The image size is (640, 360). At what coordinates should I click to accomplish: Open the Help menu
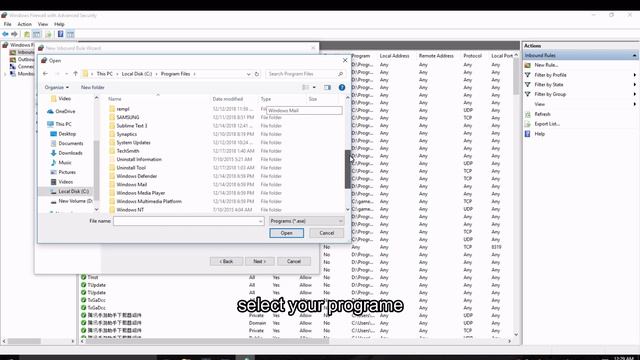(x=59, y=24)
